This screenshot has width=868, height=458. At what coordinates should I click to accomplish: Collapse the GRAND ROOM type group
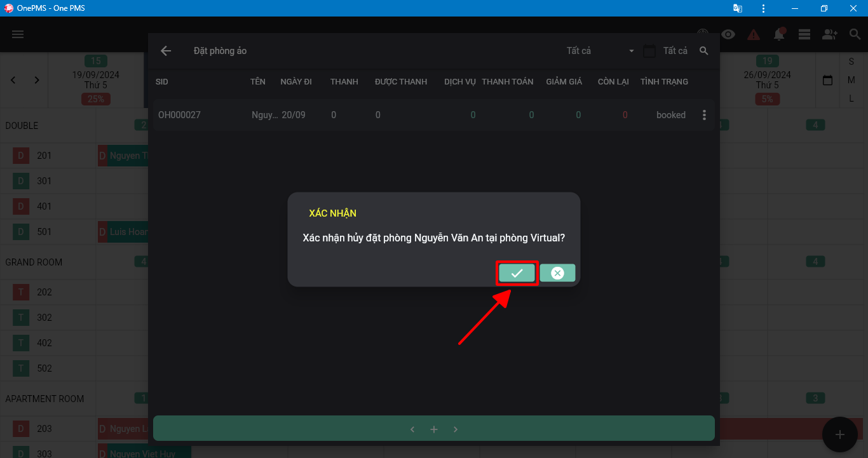34,262
